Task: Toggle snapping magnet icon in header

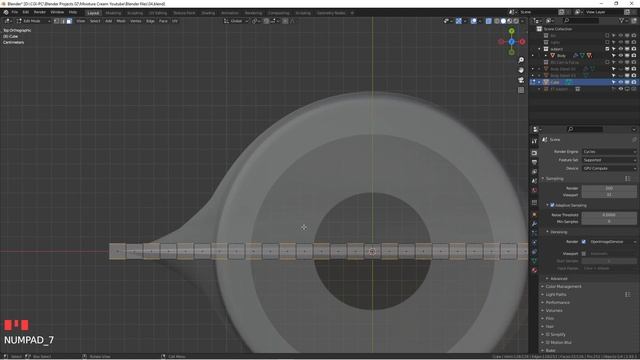Action: coord(266,21)
